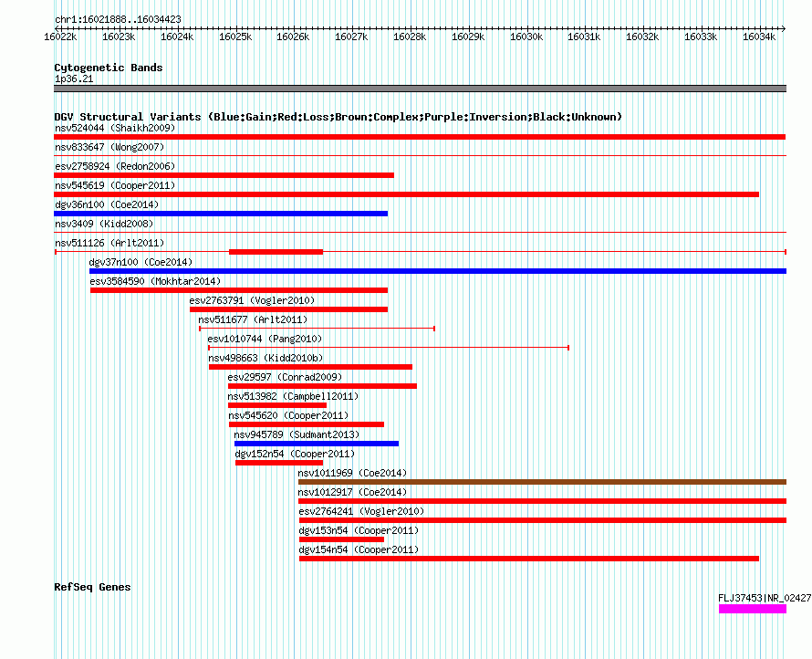Screen dimensions: 812x659
Task: Click the right arrowhead of the ruler
Action: 784,28
